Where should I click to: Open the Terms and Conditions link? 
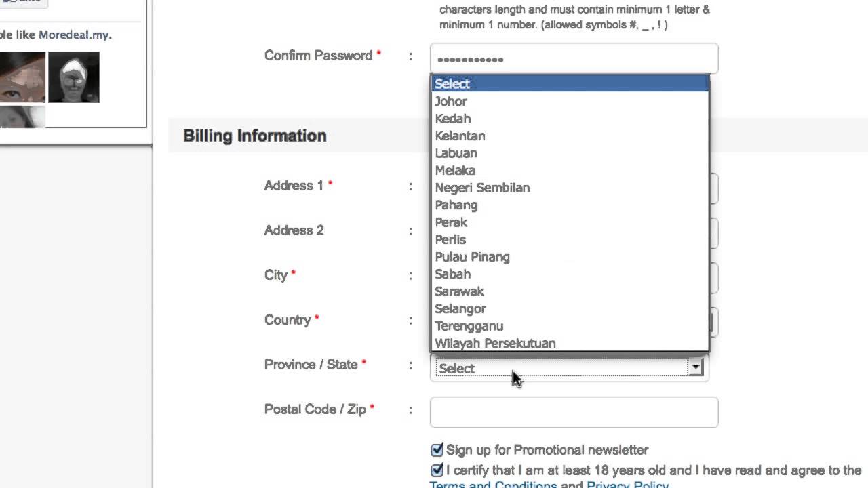(x=492, y=485)
